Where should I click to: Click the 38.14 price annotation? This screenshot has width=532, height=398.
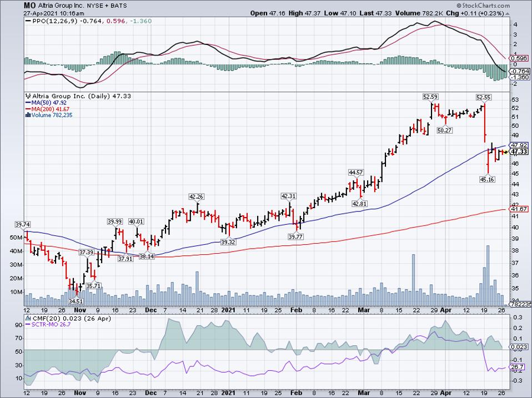[x=147, y=256]
